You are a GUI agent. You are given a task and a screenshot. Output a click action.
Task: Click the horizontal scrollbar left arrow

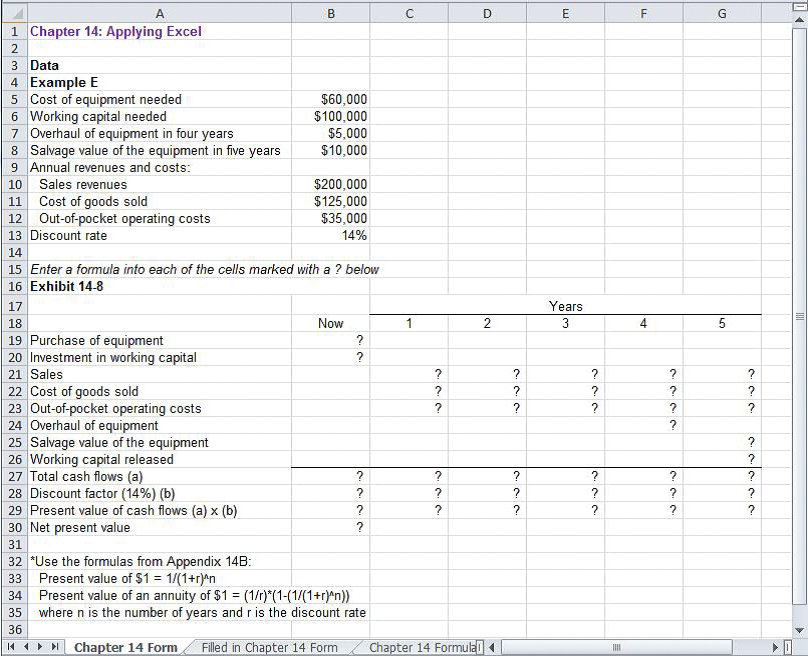pyautogui.click(x=492, y=647)
